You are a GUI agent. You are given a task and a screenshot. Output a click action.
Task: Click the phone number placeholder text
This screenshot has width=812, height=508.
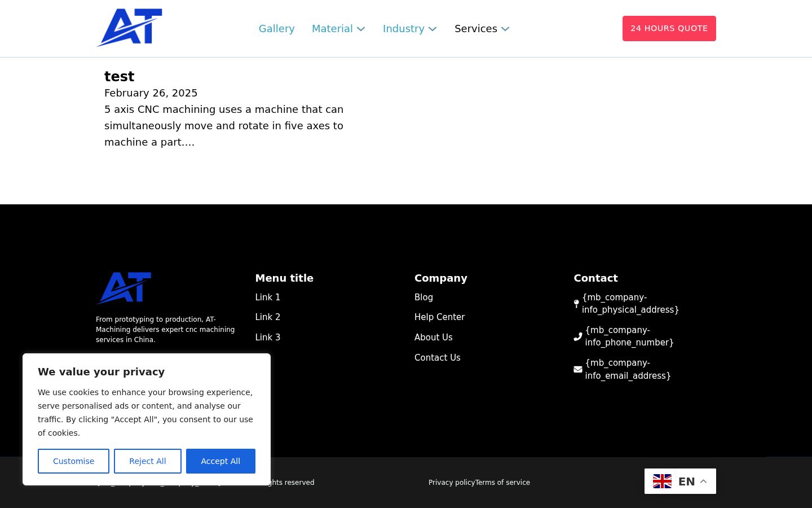[x=629, y=336]
